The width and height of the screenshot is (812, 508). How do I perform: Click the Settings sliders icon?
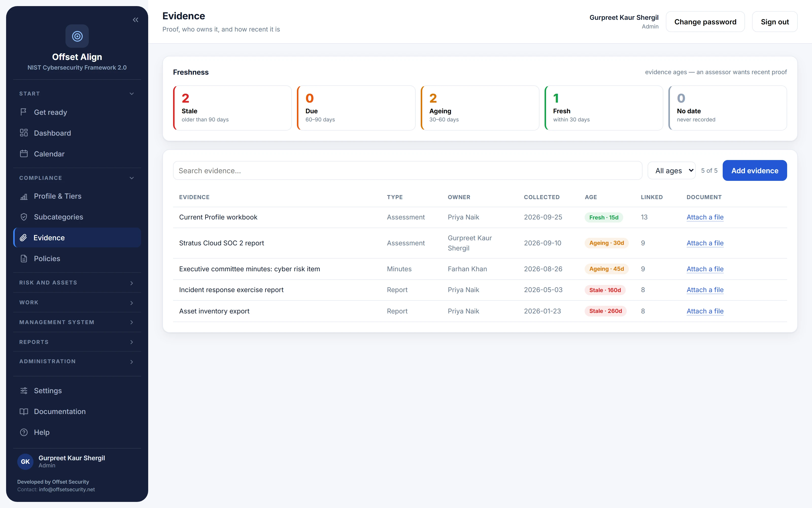(x=24, y=390)
